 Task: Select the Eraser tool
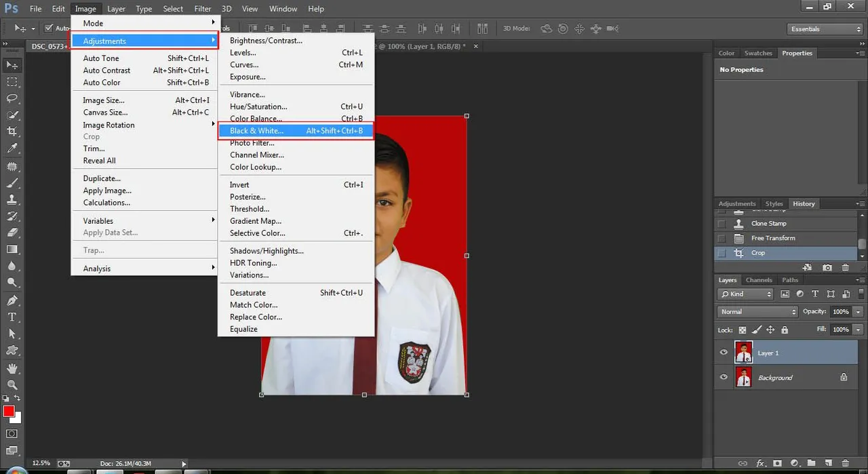[12, 232]
